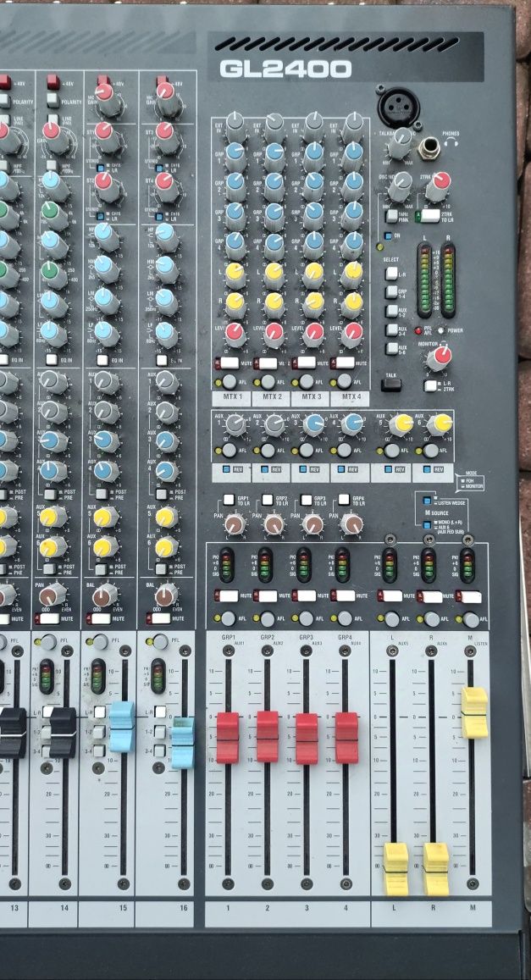The image size is (531, 980).
Task: Toggle the M SOURCE MONO / AUX 6 switch
Action: click(x=427, y=525)
